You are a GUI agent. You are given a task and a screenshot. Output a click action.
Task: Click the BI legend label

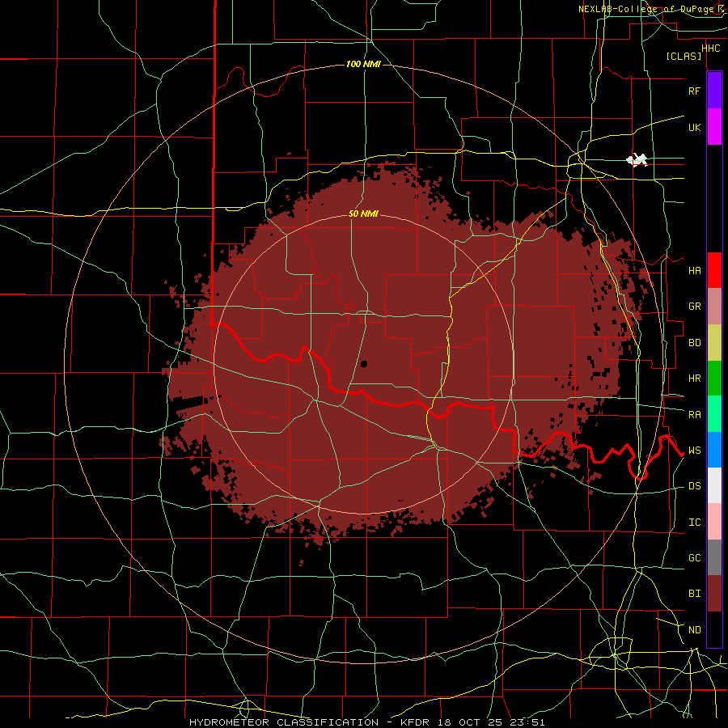pyautogui.click(x=694, y=594)
